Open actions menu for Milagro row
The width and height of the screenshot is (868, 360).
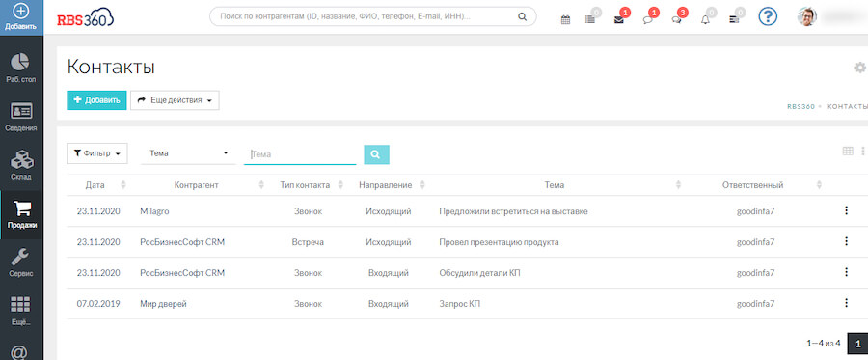click(846, 210)
